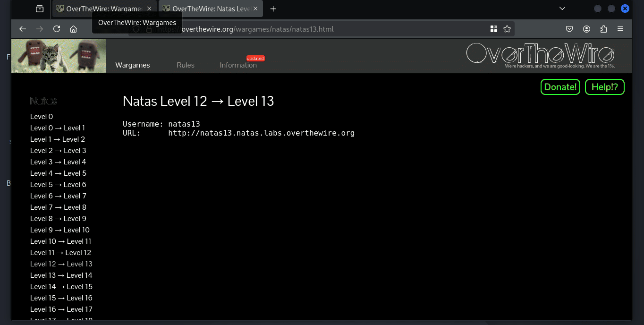Close the browser window
This screenshot has width=644, height=325.
(x=625, y=9)
